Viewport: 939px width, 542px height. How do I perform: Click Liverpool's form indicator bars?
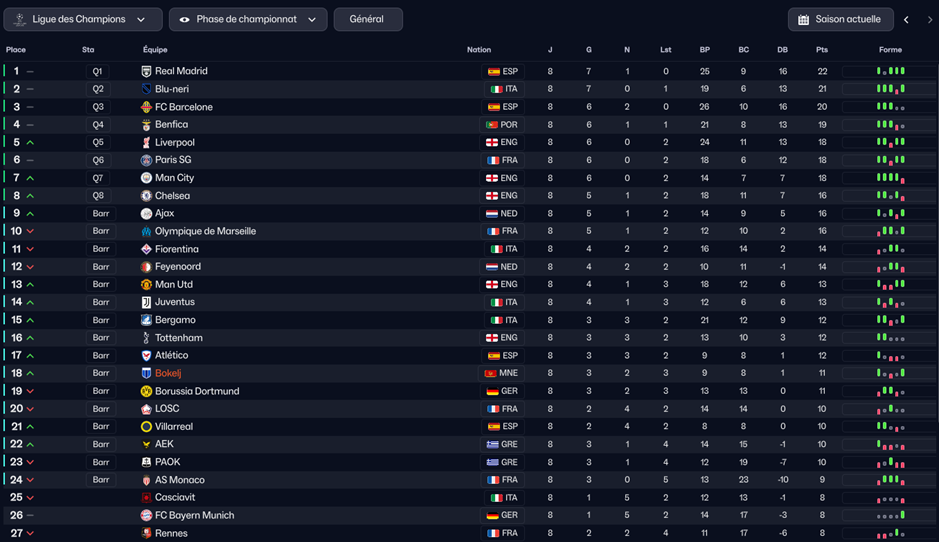[x=890, y=143]
